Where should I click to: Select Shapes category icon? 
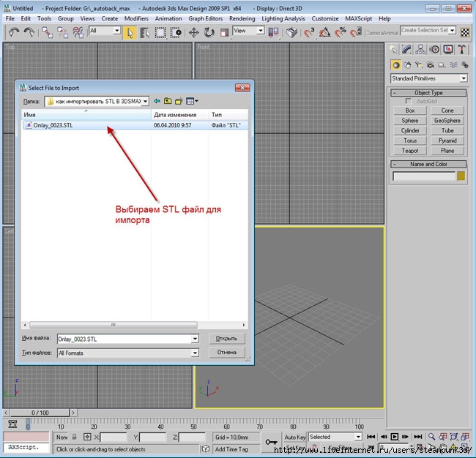(407, 65)
